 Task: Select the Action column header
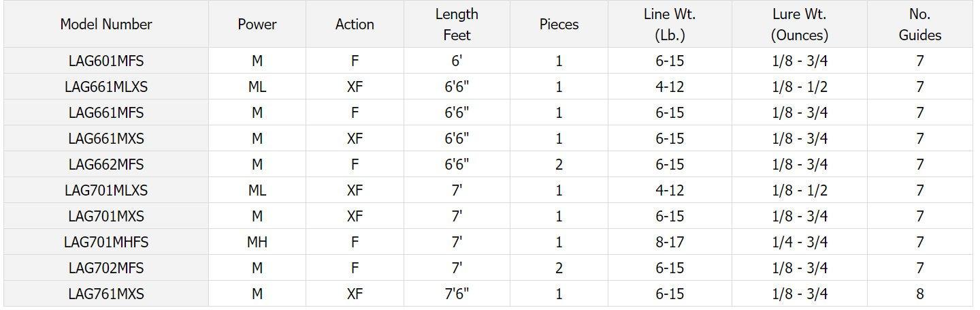(x=355, y=25)
